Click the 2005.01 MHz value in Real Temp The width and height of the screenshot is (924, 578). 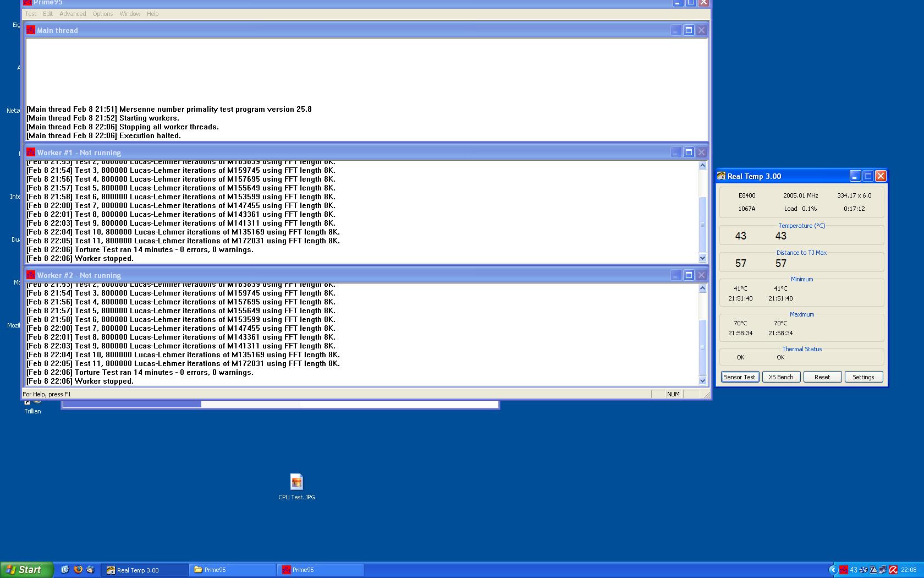[x=800, y=195]
